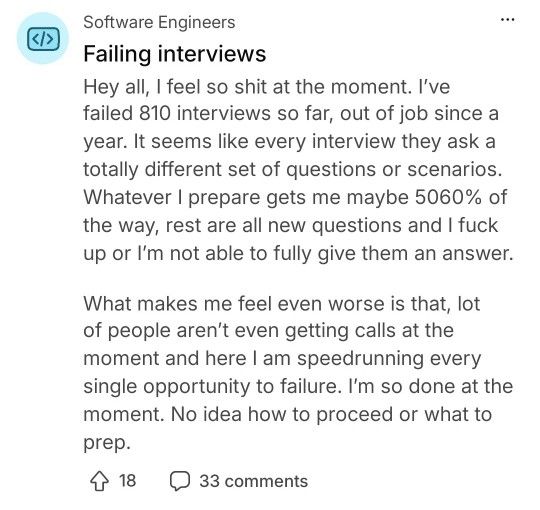540x510 pixels.
Task: Click the word speedrunning in the post
Action: point(360,358)
